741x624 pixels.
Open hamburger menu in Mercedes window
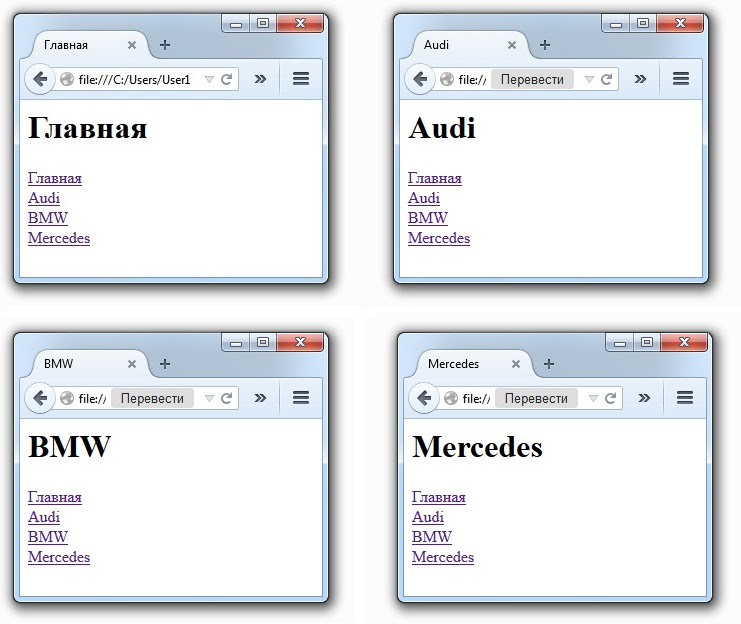point(685,398)
